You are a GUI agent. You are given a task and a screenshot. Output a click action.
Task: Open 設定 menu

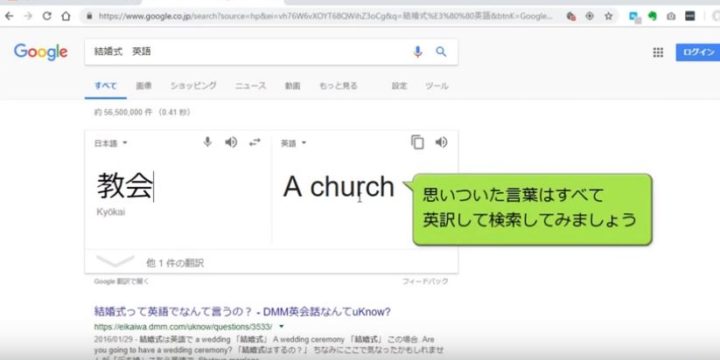399,86
